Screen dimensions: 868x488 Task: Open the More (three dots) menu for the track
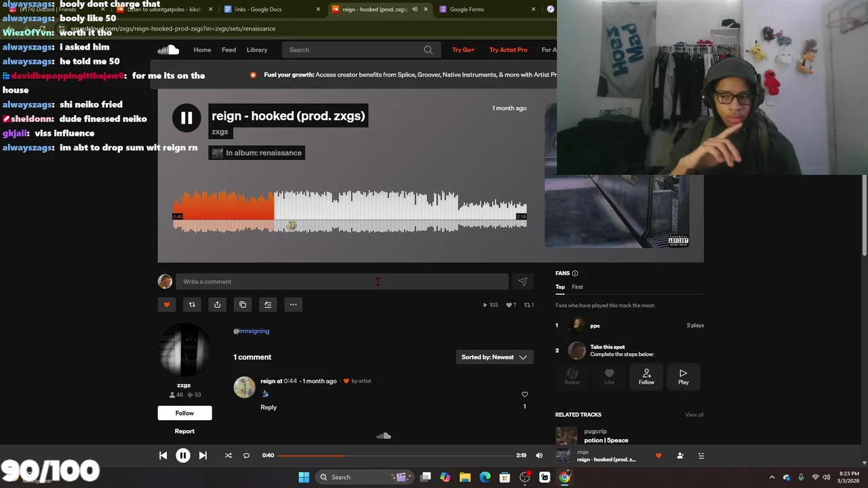pos(293,304)
